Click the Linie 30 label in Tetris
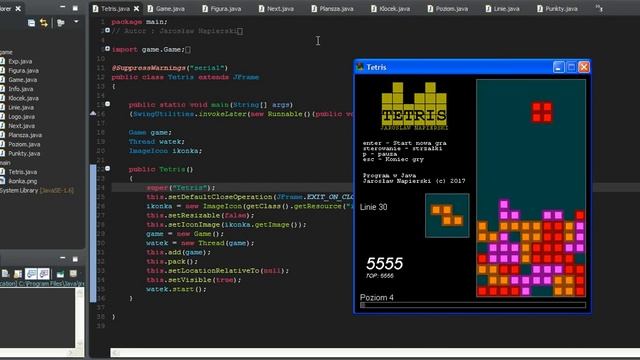This screenshot has height=360, width=640. 373,207
